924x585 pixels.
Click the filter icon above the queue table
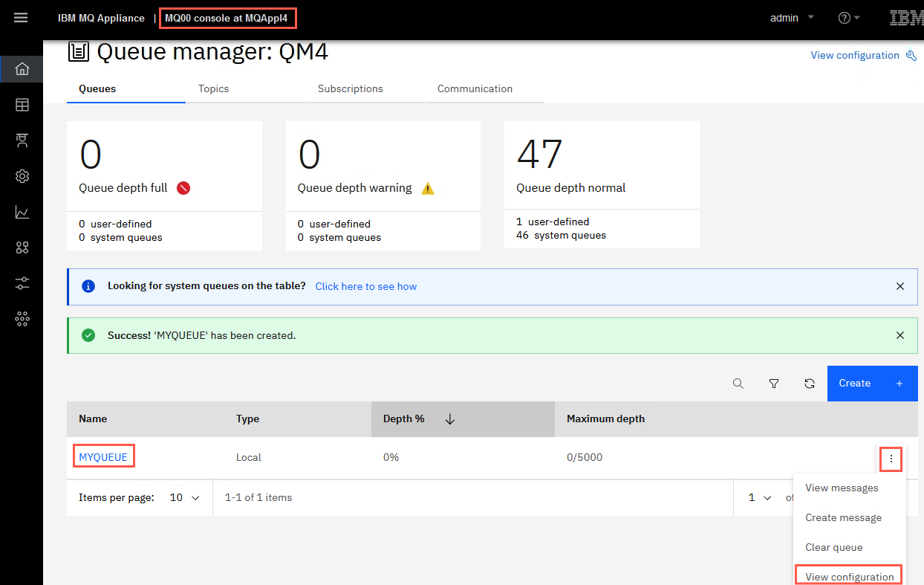click(x=774, y=384)
